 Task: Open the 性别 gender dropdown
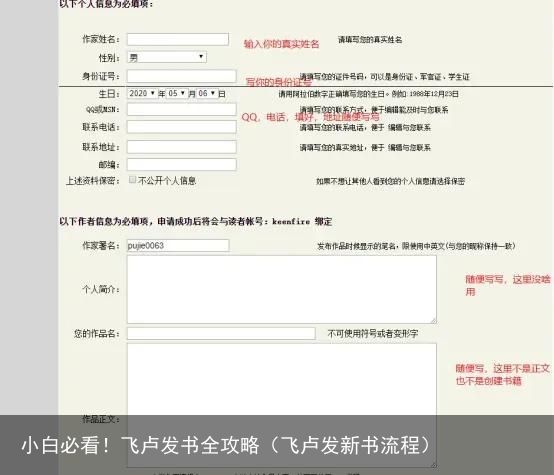[x=167, y=57]
